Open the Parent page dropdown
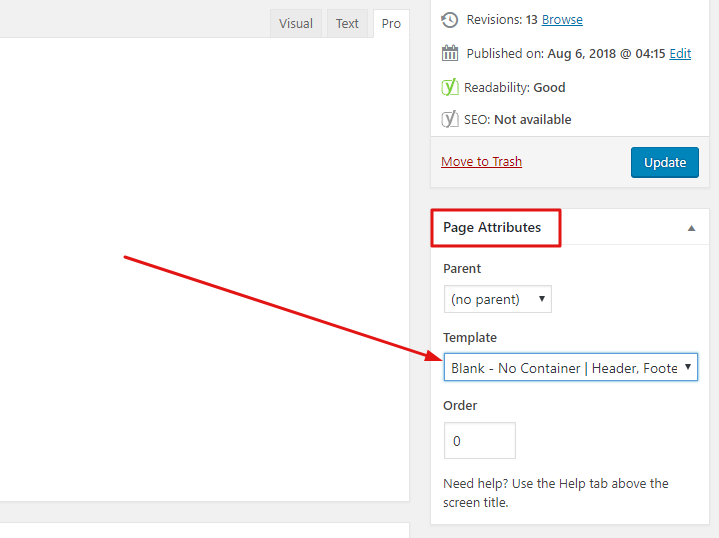 (x=497, y=299)
